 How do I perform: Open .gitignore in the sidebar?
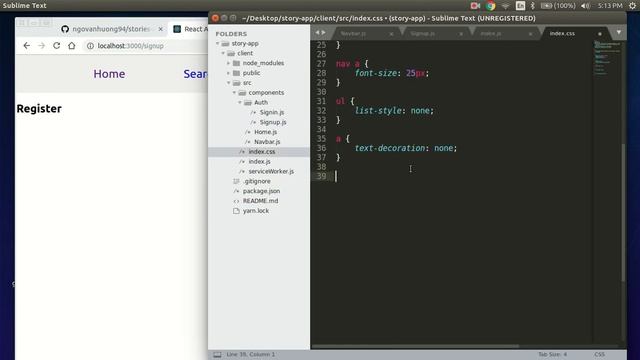(x=256, y=181)
